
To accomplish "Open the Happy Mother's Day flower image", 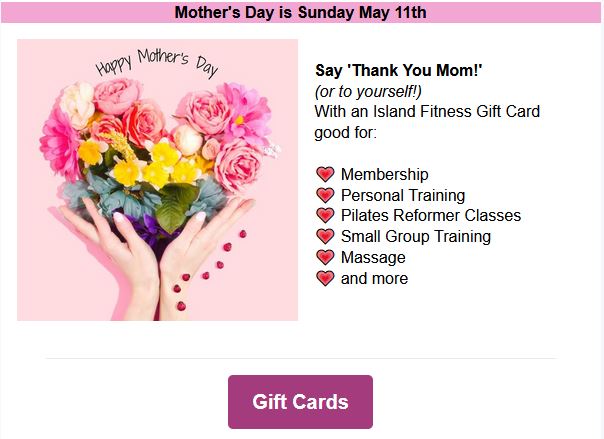I will (157, 180).
